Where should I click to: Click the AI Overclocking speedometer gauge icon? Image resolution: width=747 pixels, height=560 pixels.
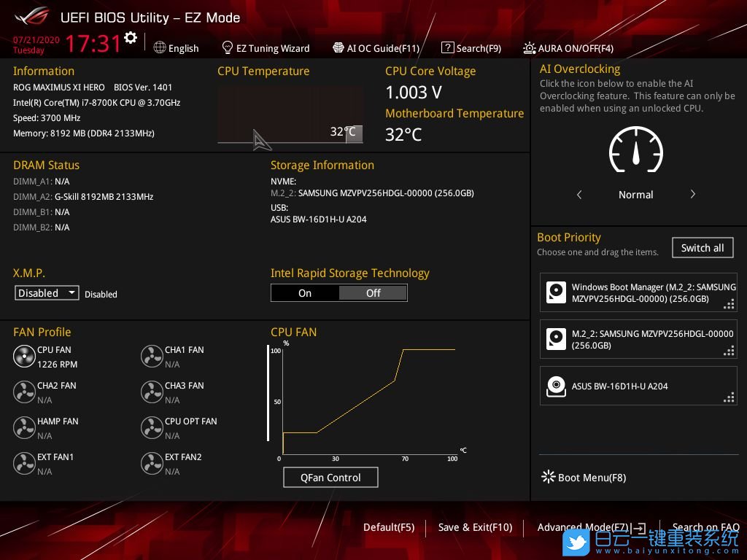pyautogui.click(x=635, y=150)
